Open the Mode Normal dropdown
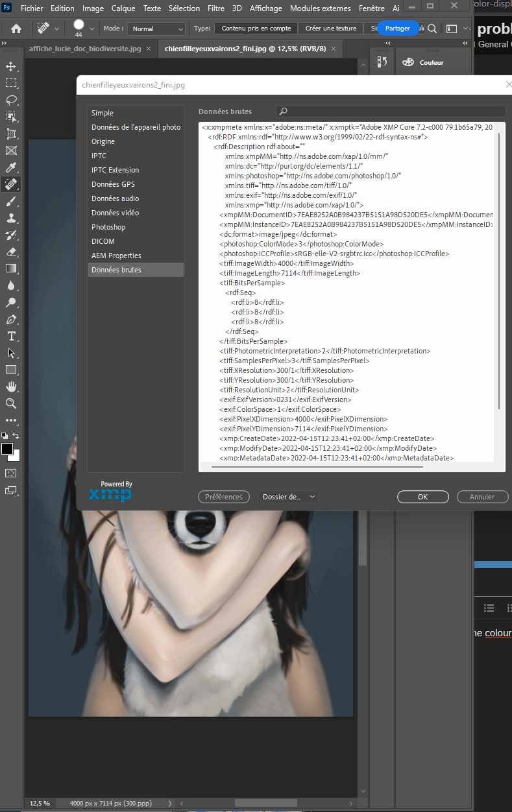Image resolution: width=512 pixels, height=812 pixels. click(156, 29)
